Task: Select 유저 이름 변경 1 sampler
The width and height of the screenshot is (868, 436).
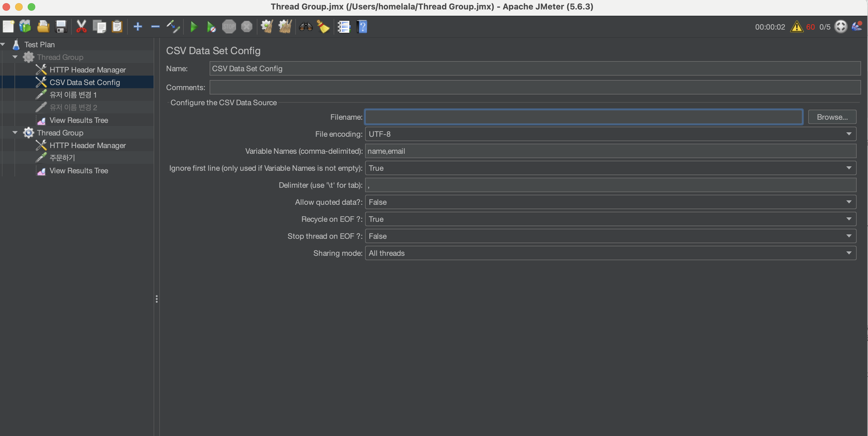Action: 73,95
